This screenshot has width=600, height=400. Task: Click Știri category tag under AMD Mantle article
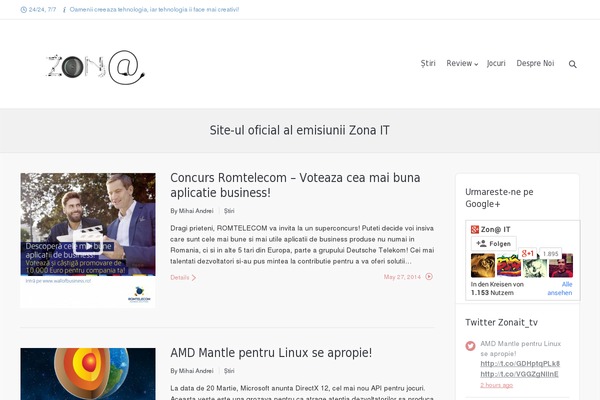click(229, 371)
